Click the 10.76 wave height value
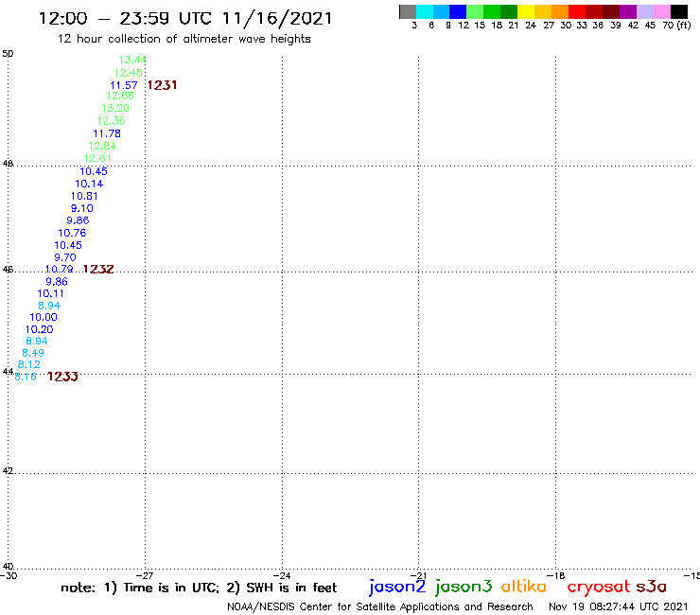700x615 pixels. [72, 233]
